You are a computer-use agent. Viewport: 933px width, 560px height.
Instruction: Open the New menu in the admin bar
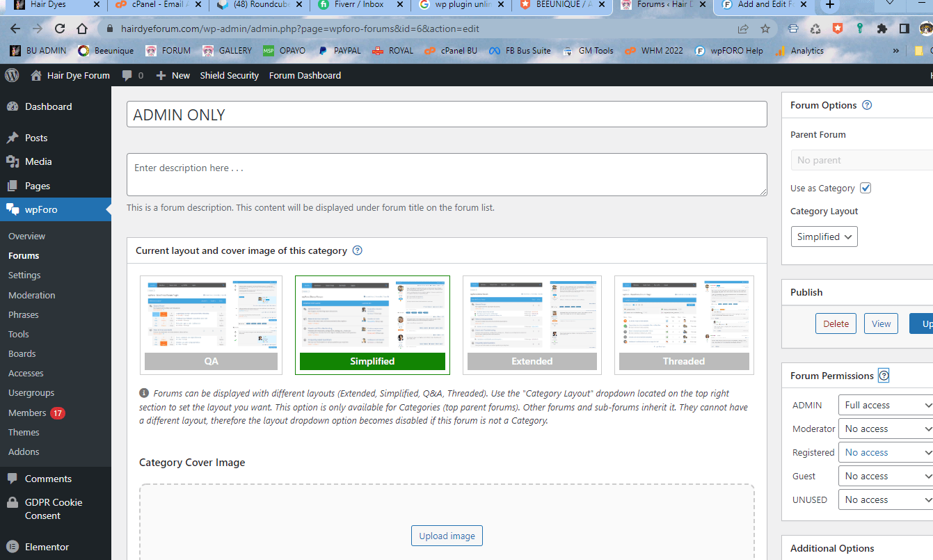click(173, 75)
